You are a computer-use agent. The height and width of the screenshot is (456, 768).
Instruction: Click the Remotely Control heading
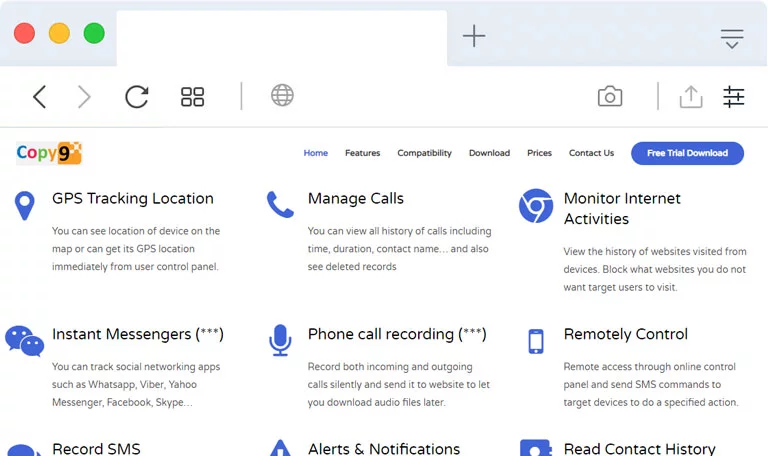625,334
